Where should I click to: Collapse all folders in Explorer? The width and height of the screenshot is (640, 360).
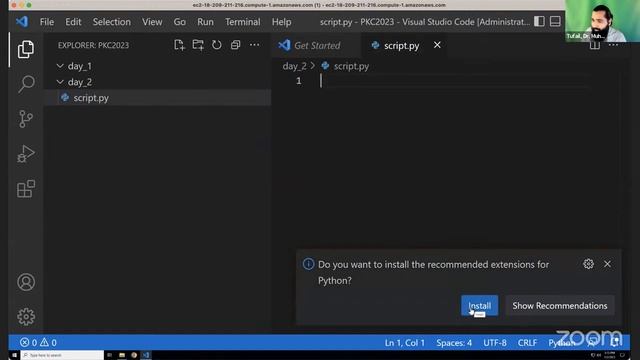pos(236,45)
